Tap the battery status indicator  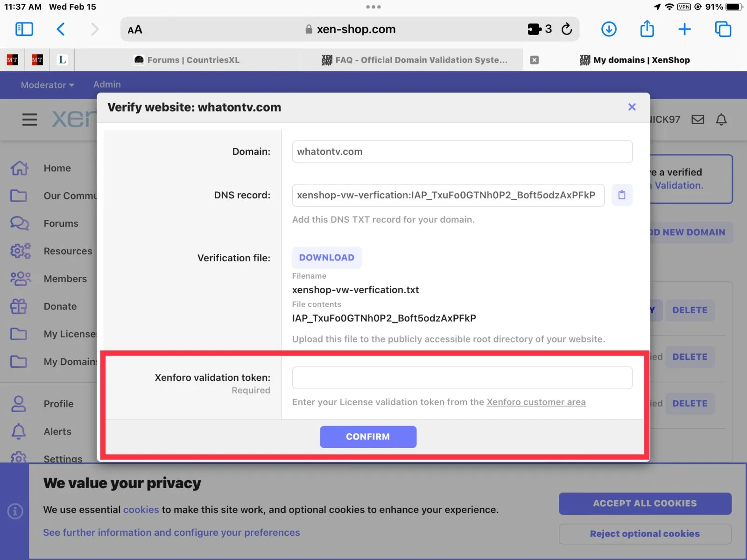[x=734, y=7]
